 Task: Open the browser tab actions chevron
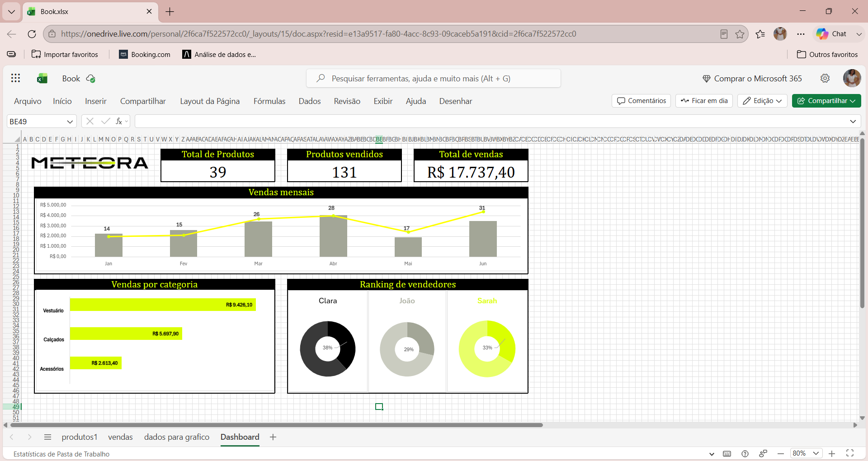coord(11,12)
